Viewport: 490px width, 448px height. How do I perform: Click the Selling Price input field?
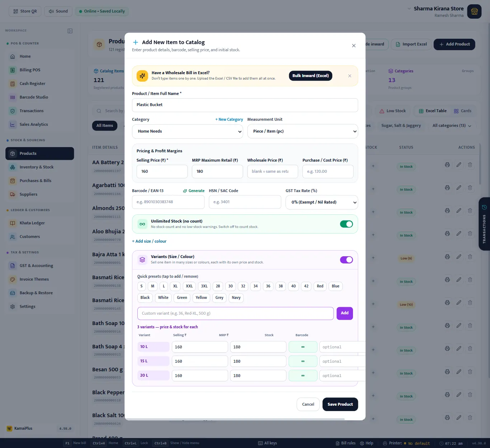pos(162,171)
